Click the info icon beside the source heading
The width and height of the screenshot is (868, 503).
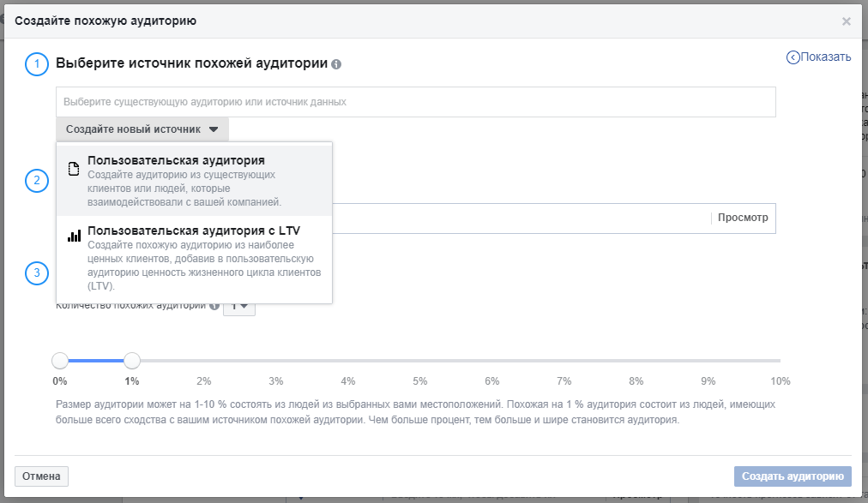pyautogui.click(x=336, y=64)
